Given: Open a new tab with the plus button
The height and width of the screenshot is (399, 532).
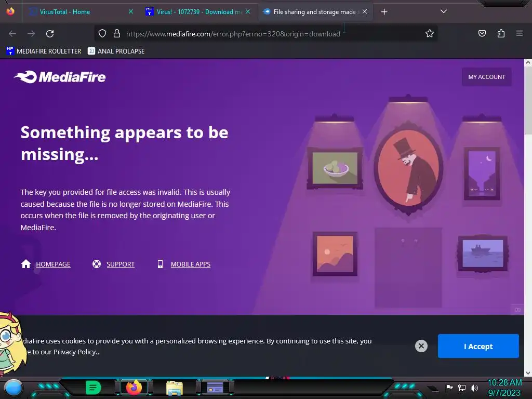Looking at the screenshot, I should [384, 12].
